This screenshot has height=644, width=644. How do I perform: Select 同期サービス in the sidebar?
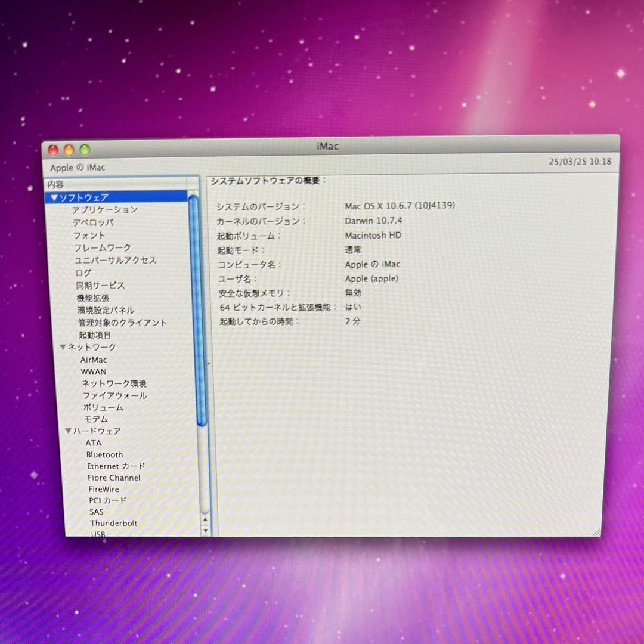(x=100, y=286)
